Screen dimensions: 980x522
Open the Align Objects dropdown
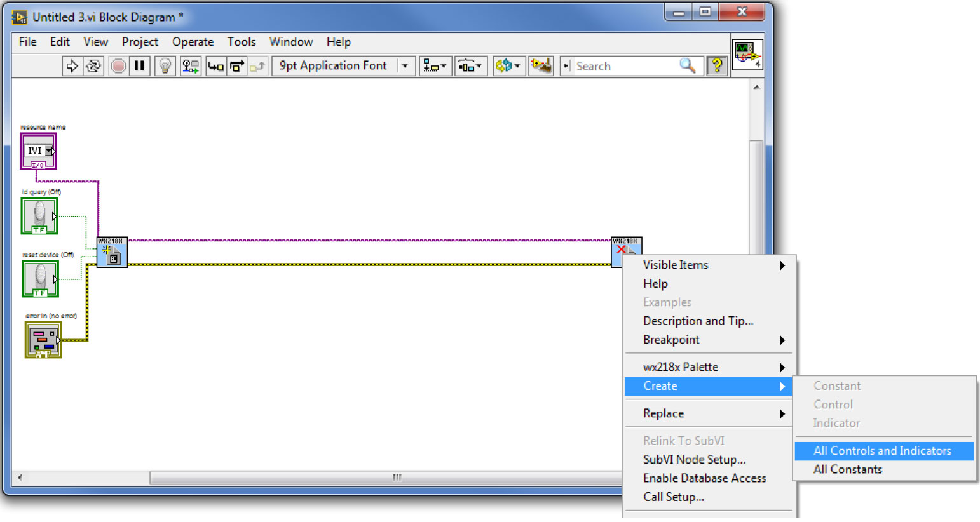point(435,66)
